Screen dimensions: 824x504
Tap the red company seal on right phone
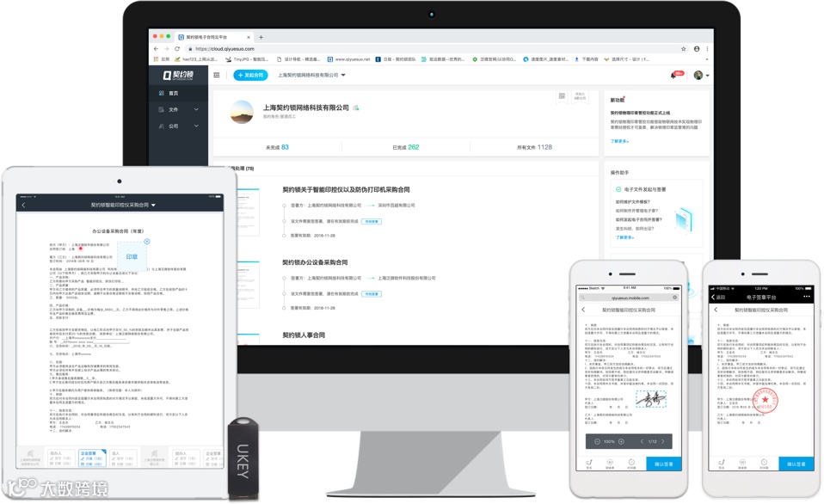tap(766, 401)
